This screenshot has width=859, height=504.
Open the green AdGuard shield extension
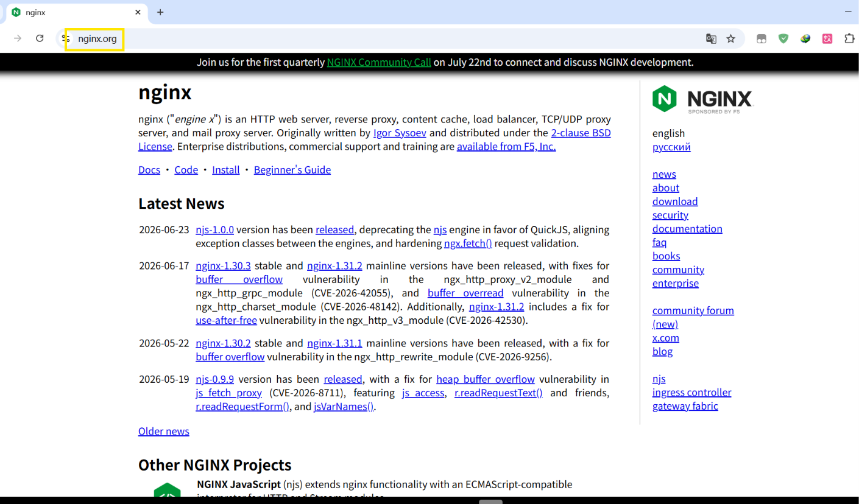[x=783, y=39]
